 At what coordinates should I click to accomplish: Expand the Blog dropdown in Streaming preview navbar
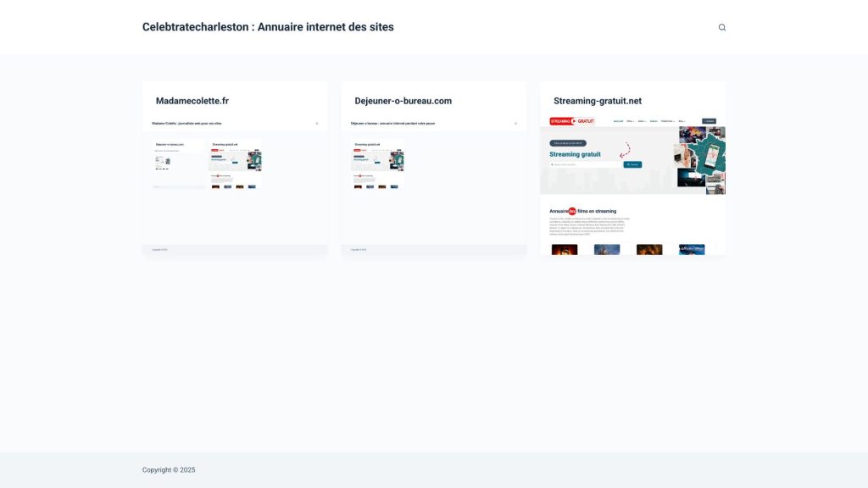682,121
